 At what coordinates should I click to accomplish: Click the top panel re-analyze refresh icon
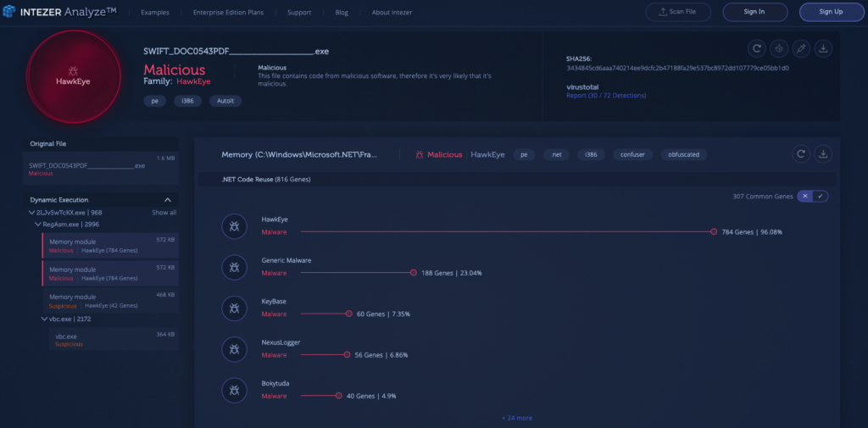(757, 48)
